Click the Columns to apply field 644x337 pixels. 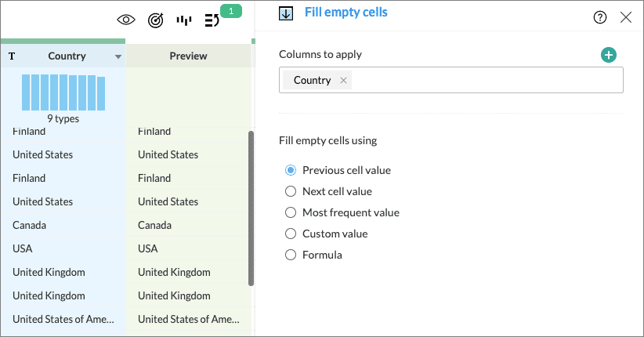(x=486, y=81)
